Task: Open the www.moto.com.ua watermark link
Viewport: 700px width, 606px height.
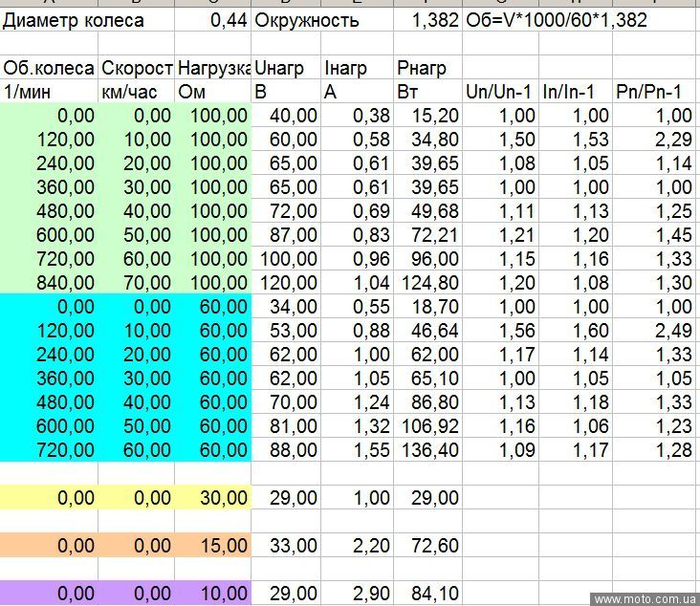Action: (644, 599)
